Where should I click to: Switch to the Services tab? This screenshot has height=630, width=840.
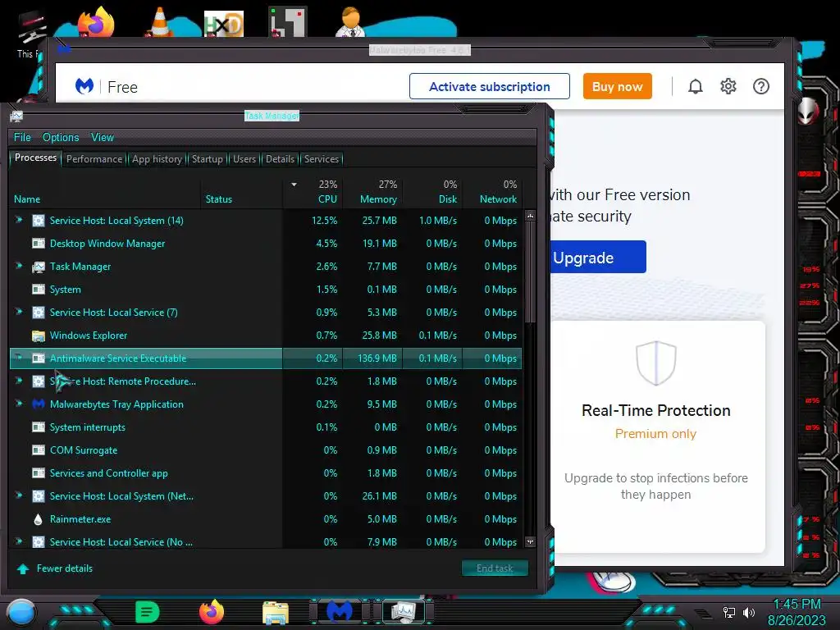(x=322, y=159)
